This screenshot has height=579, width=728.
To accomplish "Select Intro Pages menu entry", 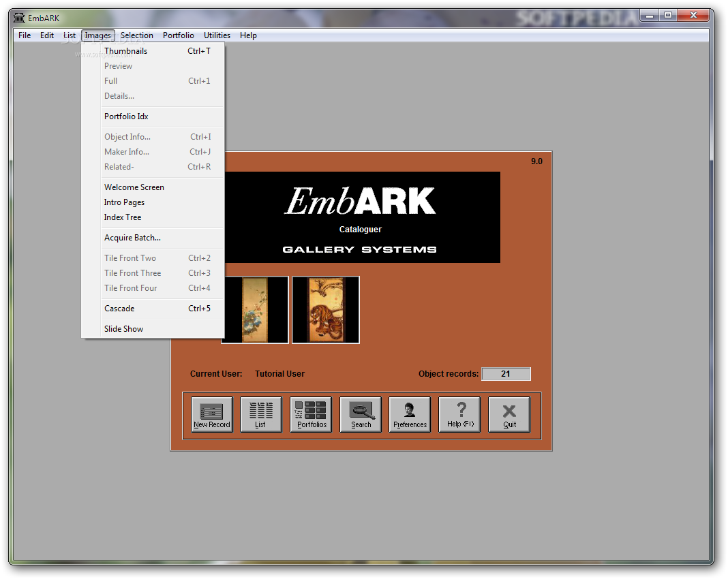I will coord(153,202).
